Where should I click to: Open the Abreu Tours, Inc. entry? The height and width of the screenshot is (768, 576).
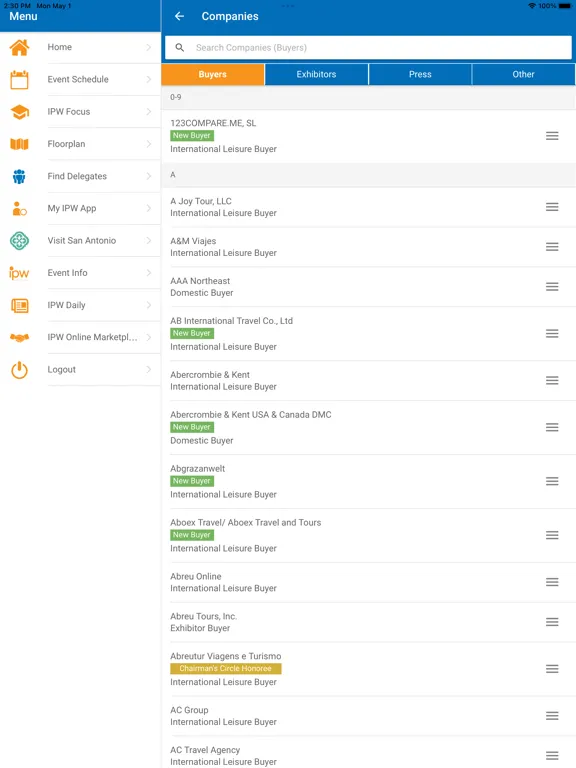pos(368,622)
